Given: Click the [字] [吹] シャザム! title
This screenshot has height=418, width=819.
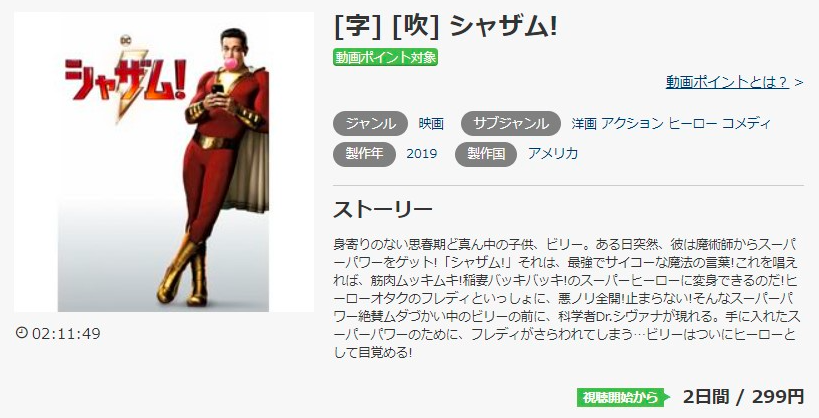Looking at the screenshot, I should click(x=446, y=27).
